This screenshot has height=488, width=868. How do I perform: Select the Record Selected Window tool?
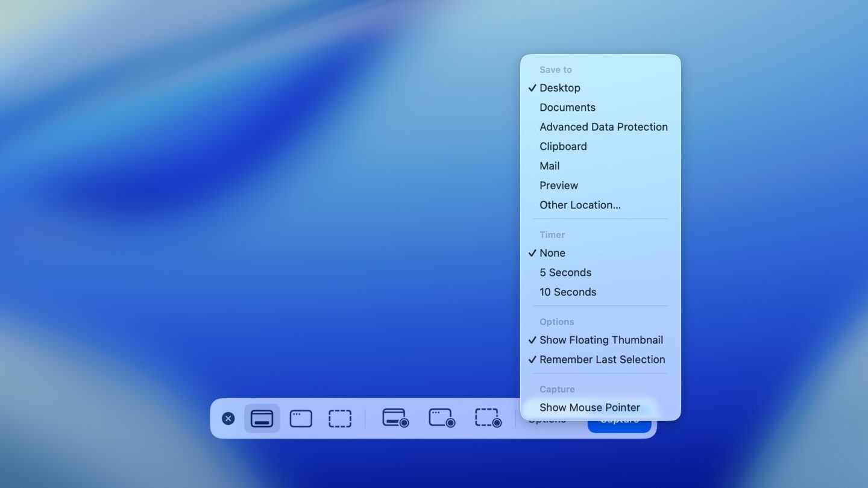point(441,418)
